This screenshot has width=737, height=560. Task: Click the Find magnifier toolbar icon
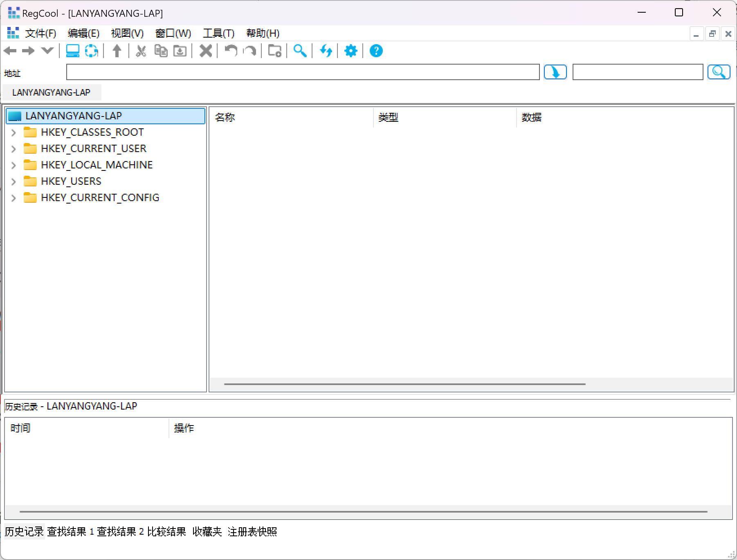(x=300, y=51)
